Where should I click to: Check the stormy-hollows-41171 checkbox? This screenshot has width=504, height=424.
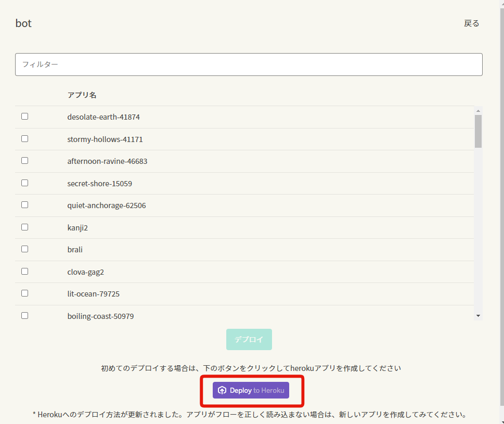click(x=24, y=138)
